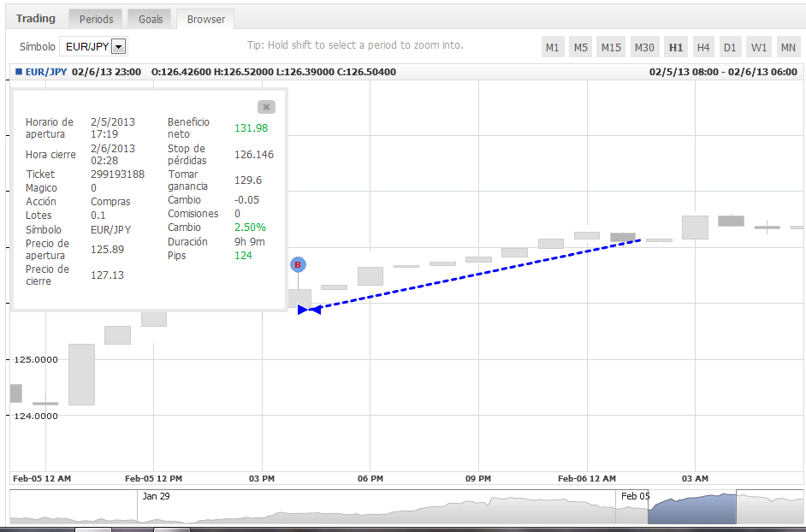Select the Trading tab
This screenshot has width=806, height=532.
pyautogui.click(x=35, y=19)
